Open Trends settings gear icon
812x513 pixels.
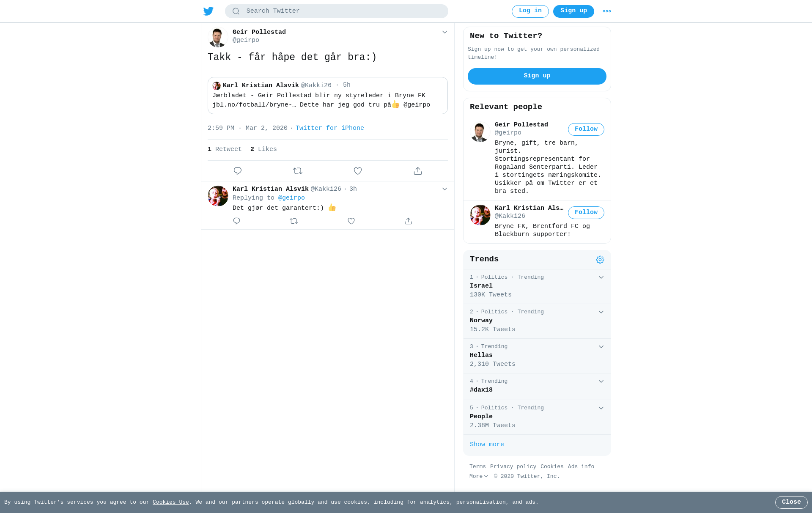[x=600, y=260]
